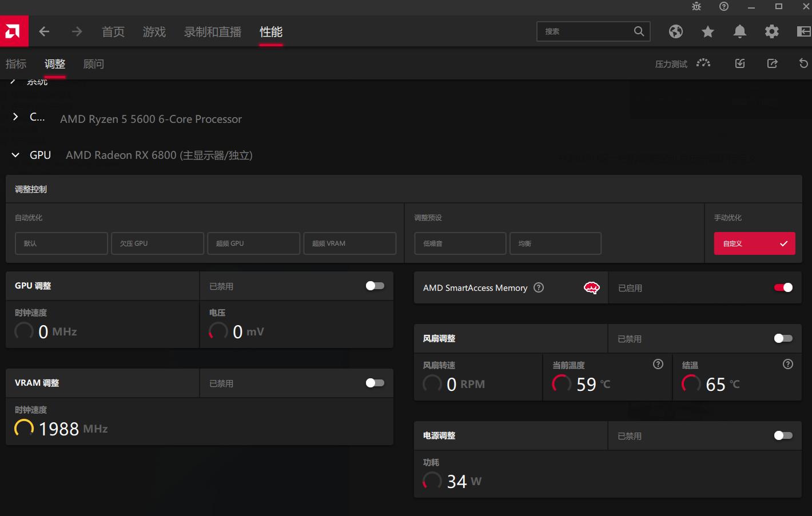The height and width of the screenshot is (516, 812).
Task: Click the share/export profile icon
Action: 772,63
